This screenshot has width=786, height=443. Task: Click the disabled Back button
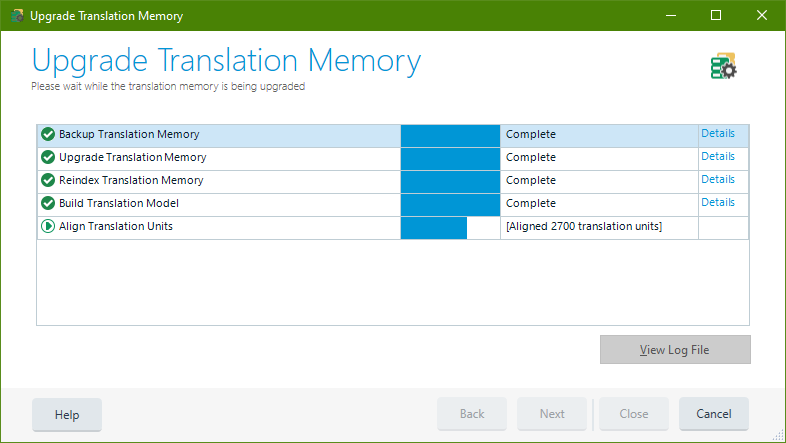click(472, 414)
